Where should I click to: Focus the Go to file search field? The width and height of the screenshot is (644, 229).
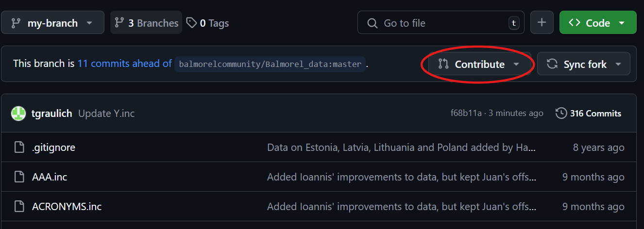[441, 23]
